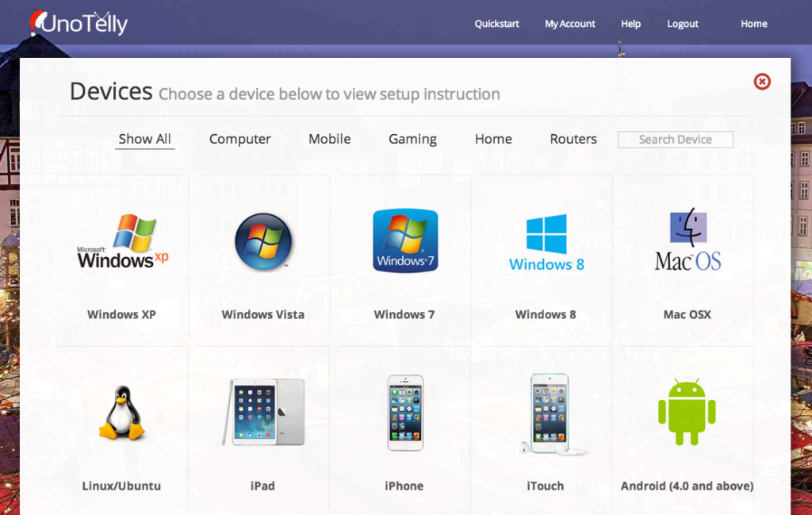
Task: Close the Devices panel with red X
Action: tap(762, 82)
